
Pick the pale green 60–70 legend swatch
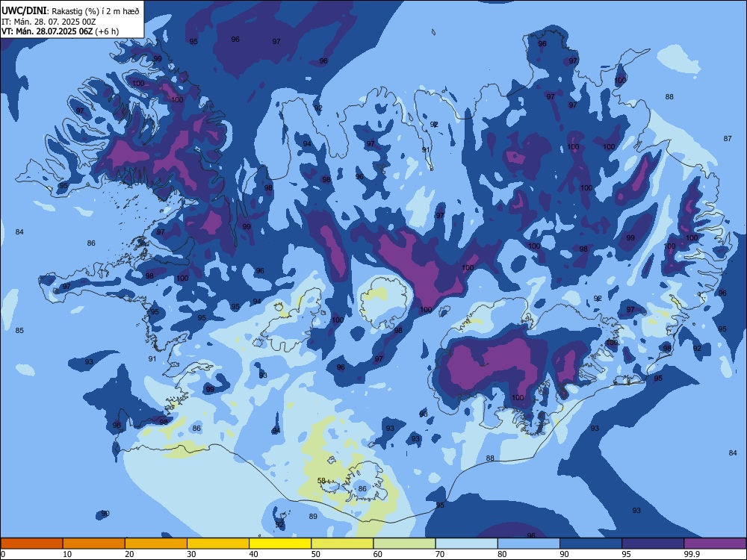[x=404, y=544]
